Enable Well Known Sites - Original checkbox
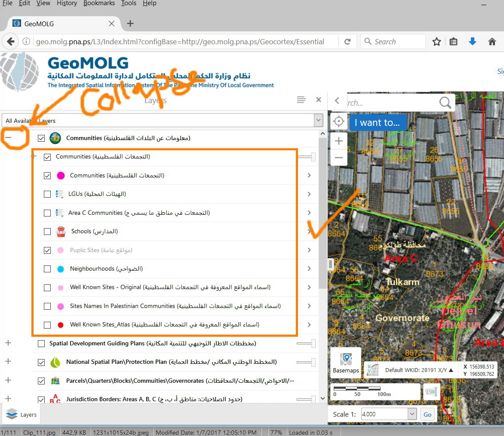The image size is (504, 436). pos(47,288)
